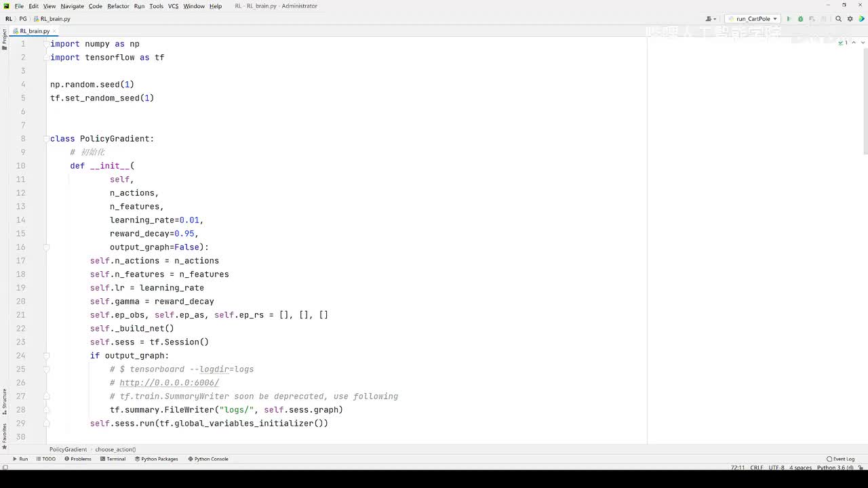Click the read-only lock icon in status bar
Image resolution: width=868 pixels, height=488 pixels.
point(861,468)
